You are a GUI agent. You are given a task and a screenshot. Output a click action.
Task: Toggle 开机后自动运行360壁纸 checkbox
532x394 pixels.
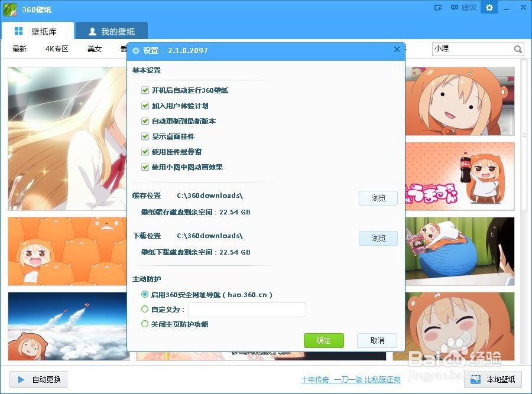pyautogui.click(x=145, y=90)
